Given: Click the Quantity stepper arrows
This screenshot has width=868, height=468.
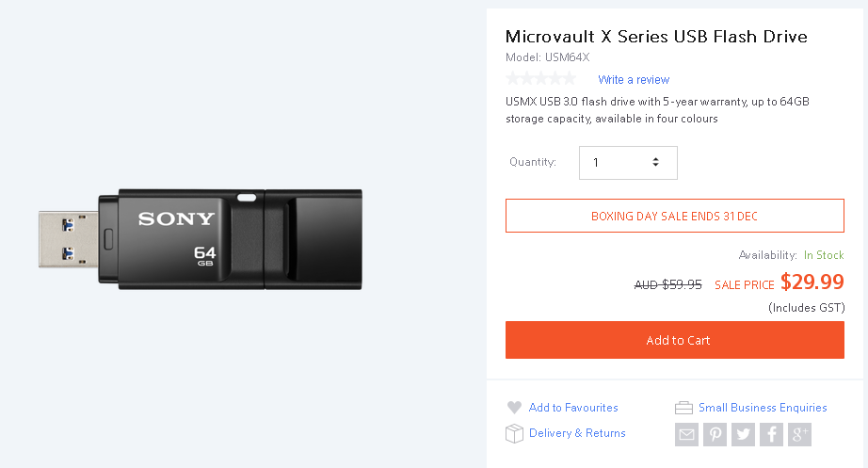Looking at the screenshot, I should 655,163.
